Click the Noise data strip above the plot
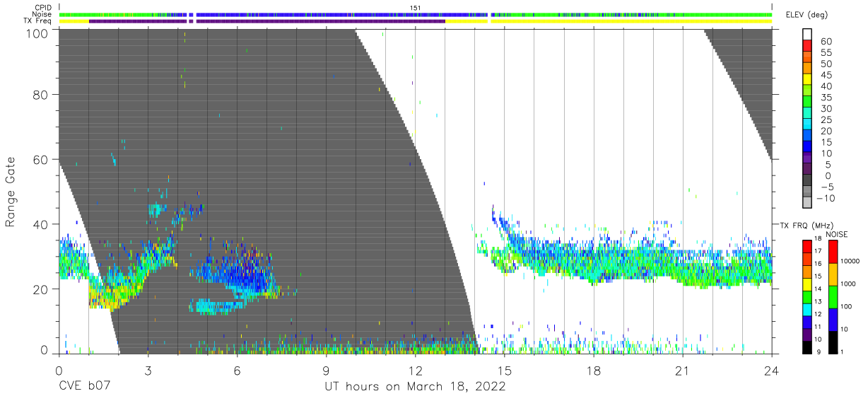 tap(415, 14)
